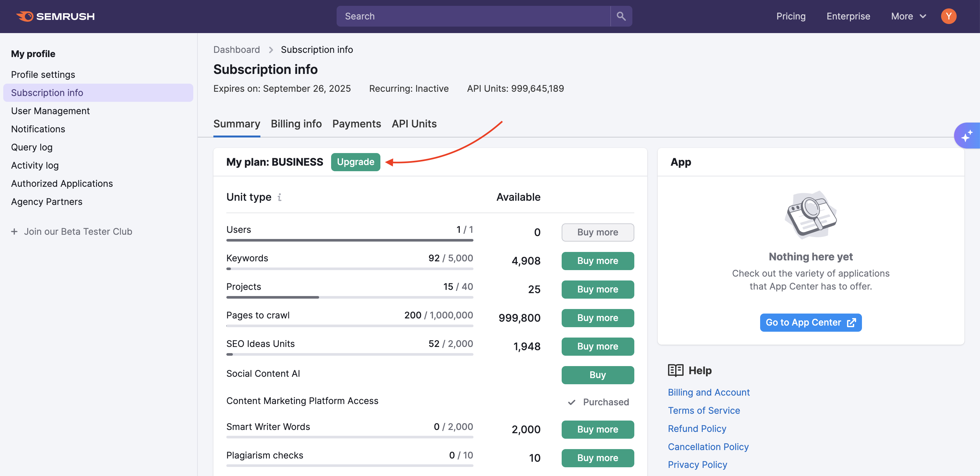
Task: Switch to the Billing info tab
Action: point(296,124)
